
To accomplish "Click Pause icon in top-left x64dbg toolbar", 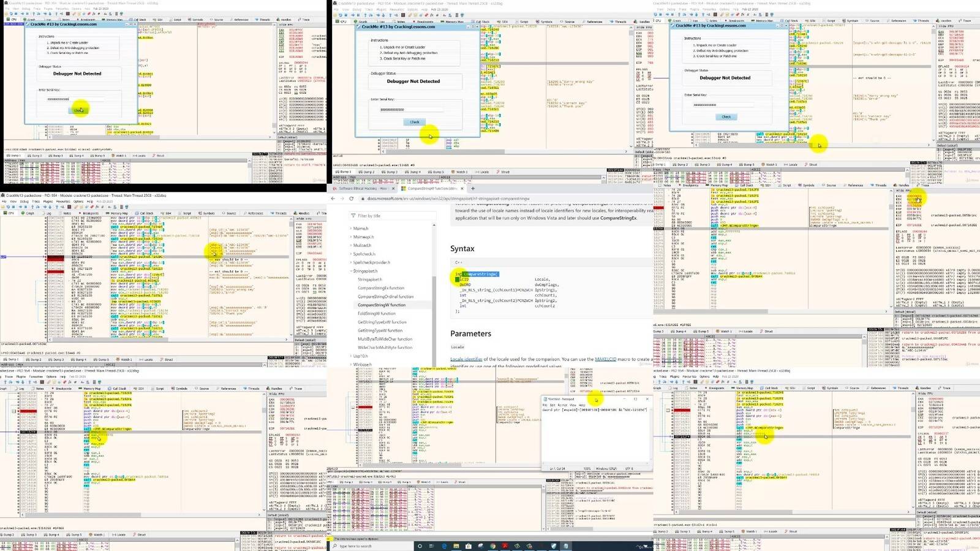I will click(28, 13).
